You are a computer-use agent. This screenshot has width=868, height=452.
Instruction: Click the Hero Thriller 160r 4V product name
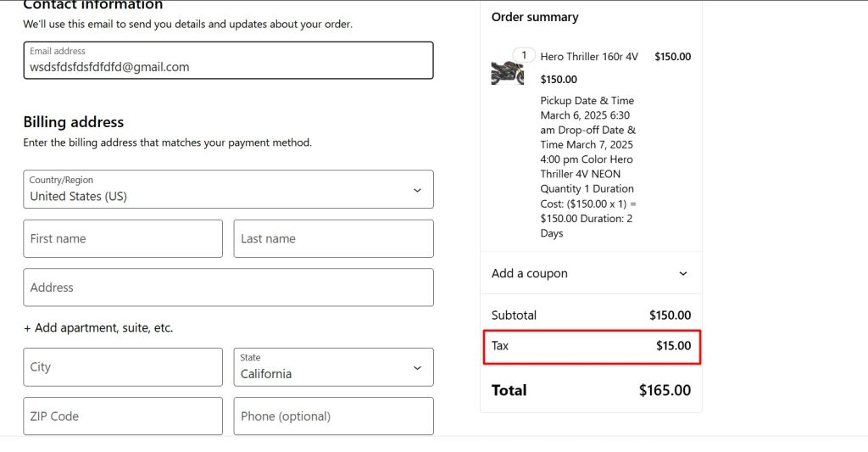pos(588,57)
